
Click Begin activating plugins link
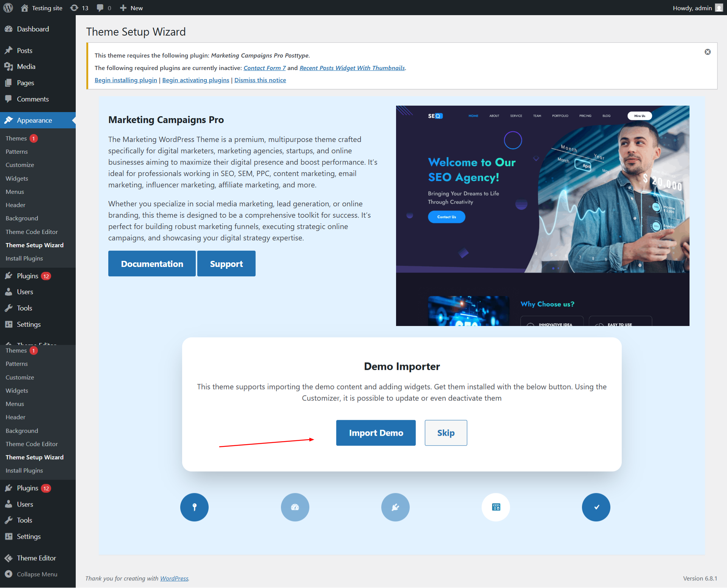(x=196, y=80)
